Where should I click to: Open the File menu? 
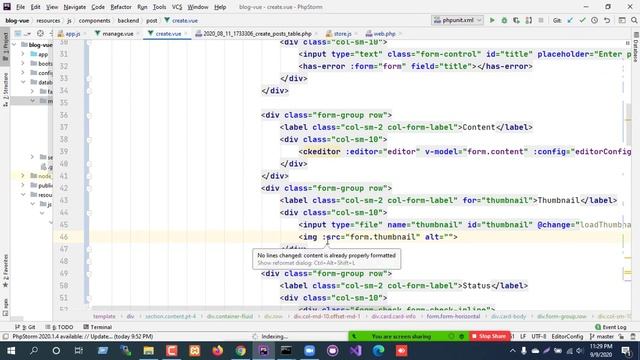pyautogui.click(x=20, y=7)
